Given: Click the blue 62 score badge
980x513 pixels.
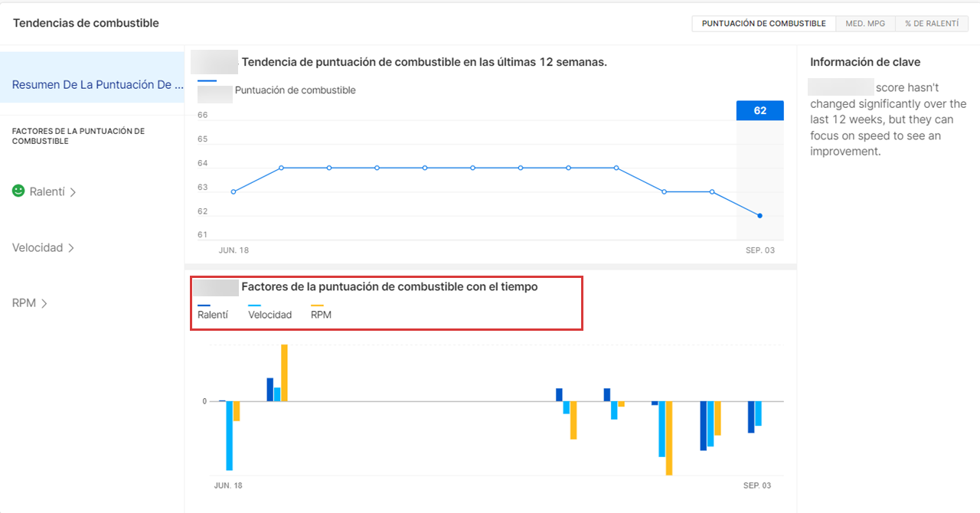Looking at the screenshot, I should click(760, 111).
